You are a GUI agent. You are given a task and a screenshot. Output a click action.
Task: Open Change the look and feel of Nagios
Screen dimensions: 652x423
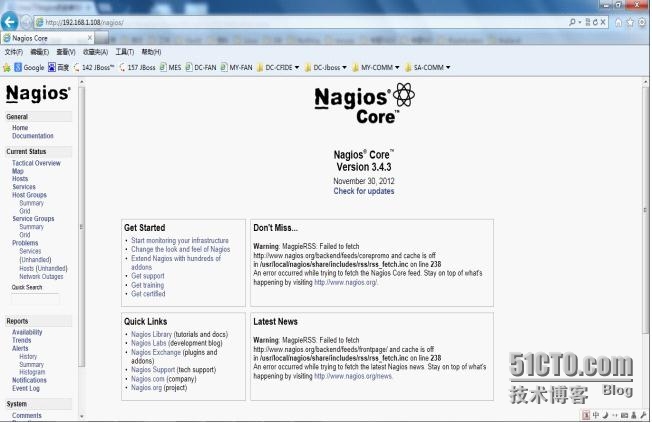click(180, 249)
